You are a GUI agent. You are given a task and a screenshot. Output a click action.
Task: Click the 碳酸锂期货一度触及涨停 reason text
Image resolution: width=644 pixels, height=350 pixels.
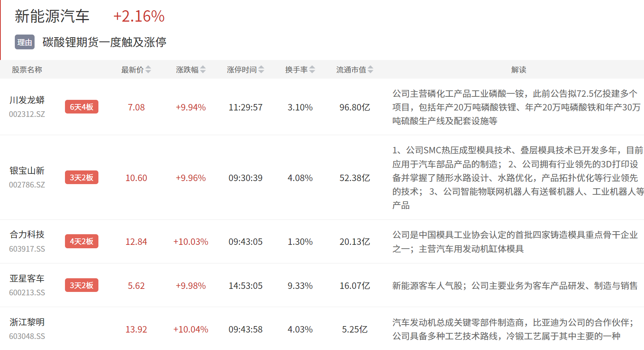(104, 42)
